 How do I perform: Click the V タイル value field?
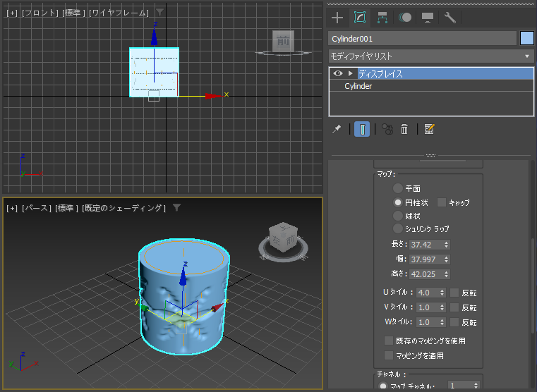(x=428, y=307)
